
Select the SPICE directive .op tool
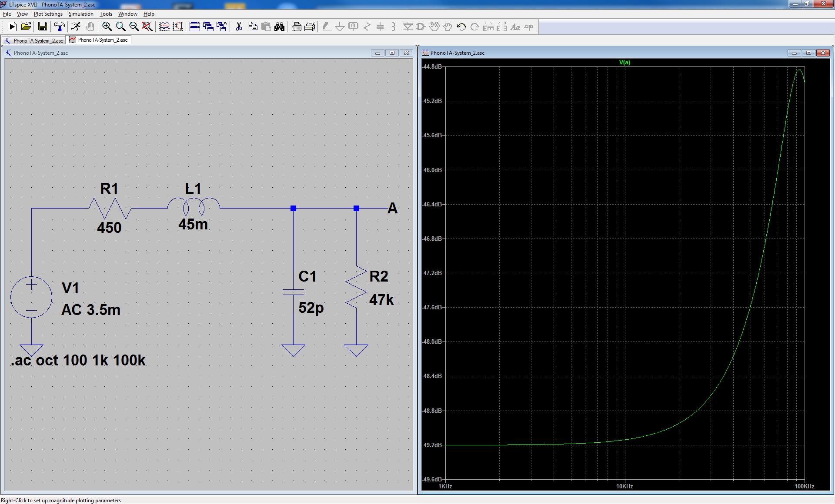point(529,27)
